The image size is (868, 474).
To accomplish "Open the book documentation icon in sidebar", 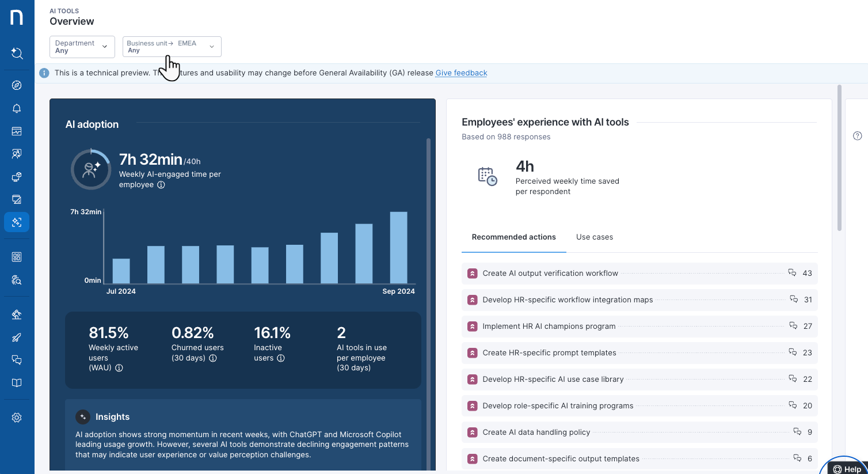I will pyautogui.click(x=17, y=383).
